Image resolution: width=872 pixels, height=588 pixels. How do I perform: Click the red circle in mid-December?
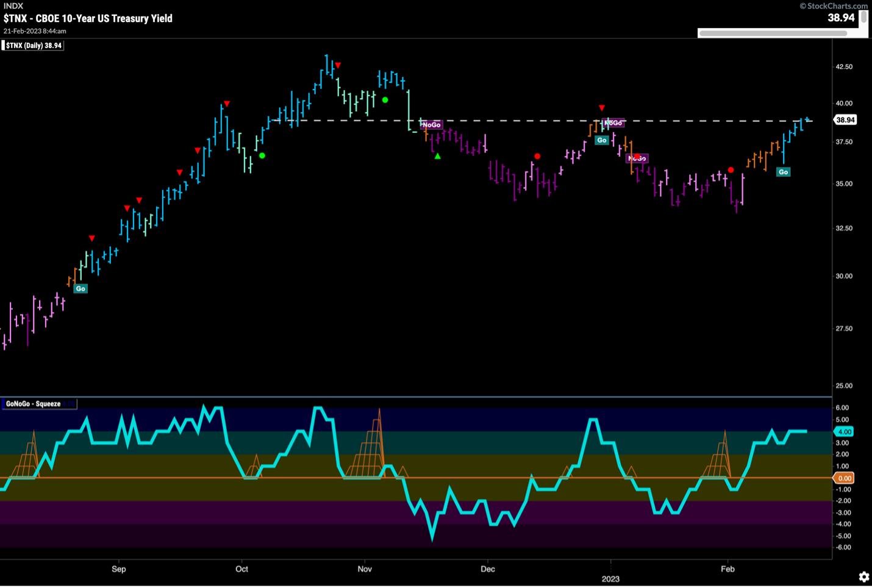pyautogui.click(x=537, y=157)
